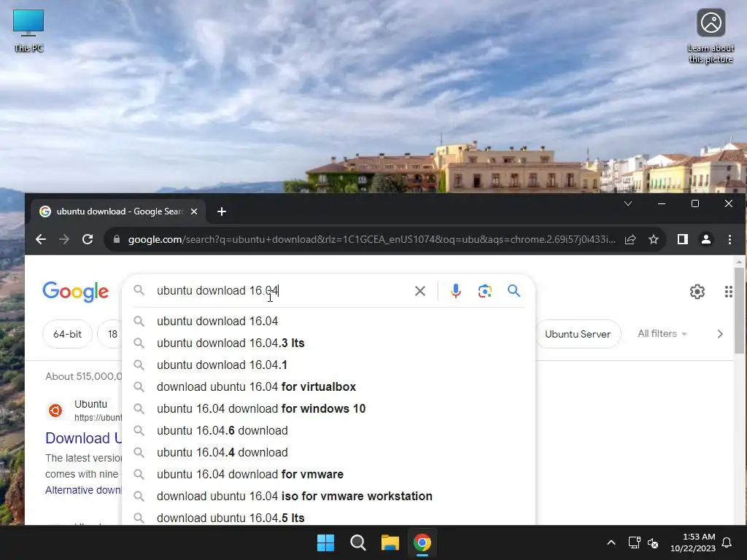Click the site info lock icon
This screenshot has width=747, height=560.
coord(116,239)
